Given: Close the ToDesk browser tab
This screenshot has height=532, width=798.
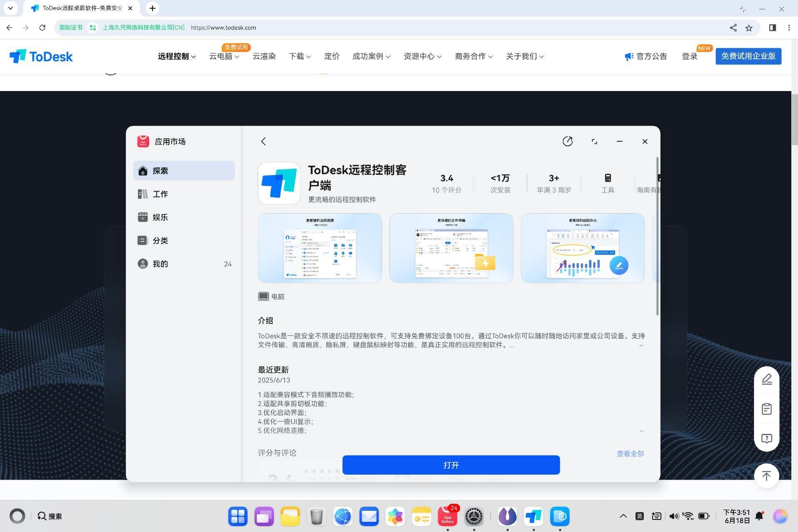Looking at the screenshot, I should click(130, 8).
